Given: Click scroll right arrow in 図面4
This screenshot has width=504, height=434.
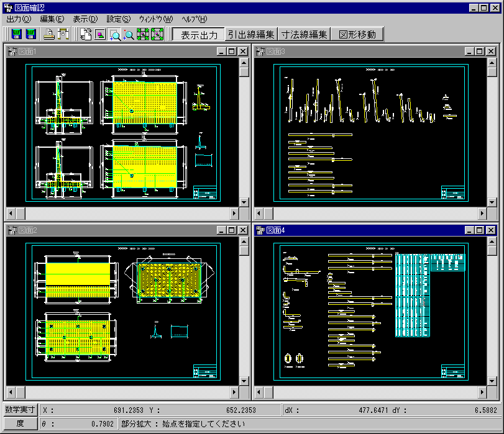Looking at the screenshot, I should (482, 392).
